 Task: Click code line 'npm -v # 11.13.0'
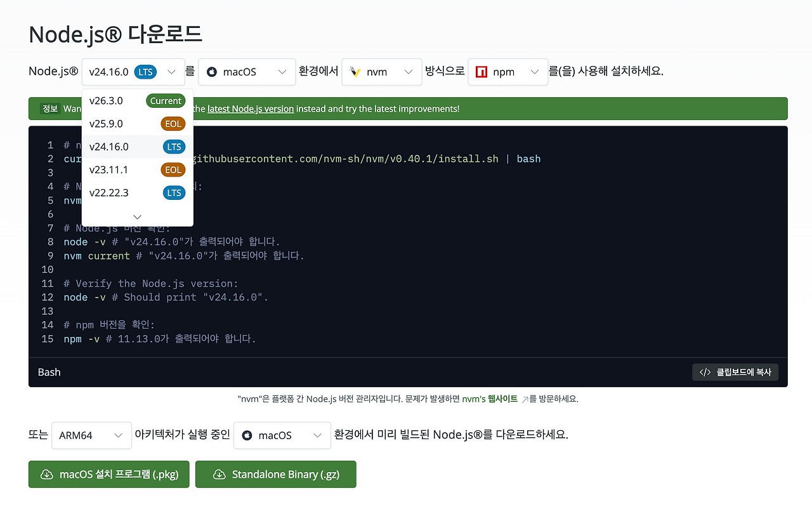click(x=160, y=339)
